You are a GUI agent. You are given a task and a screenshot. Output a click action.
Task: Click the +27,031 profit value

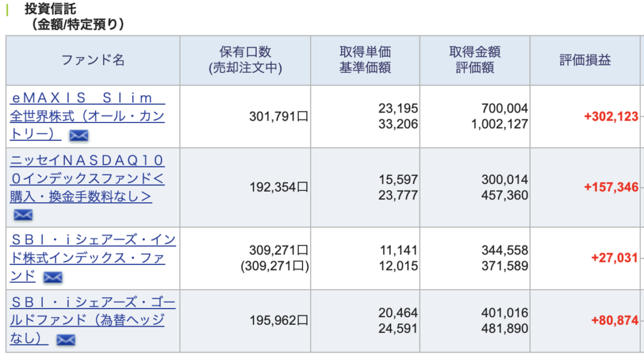[614, 258]
